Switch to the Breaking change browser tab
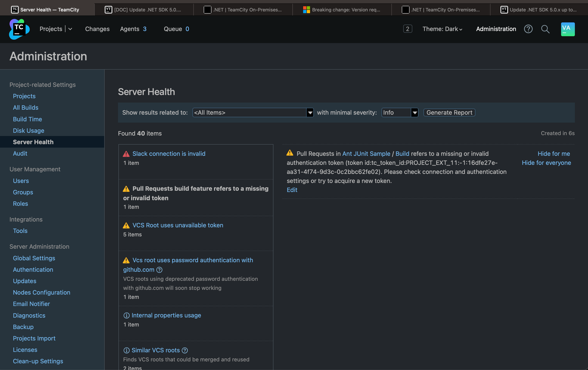Screen dimensions: 588x370 tap(342, 10)
